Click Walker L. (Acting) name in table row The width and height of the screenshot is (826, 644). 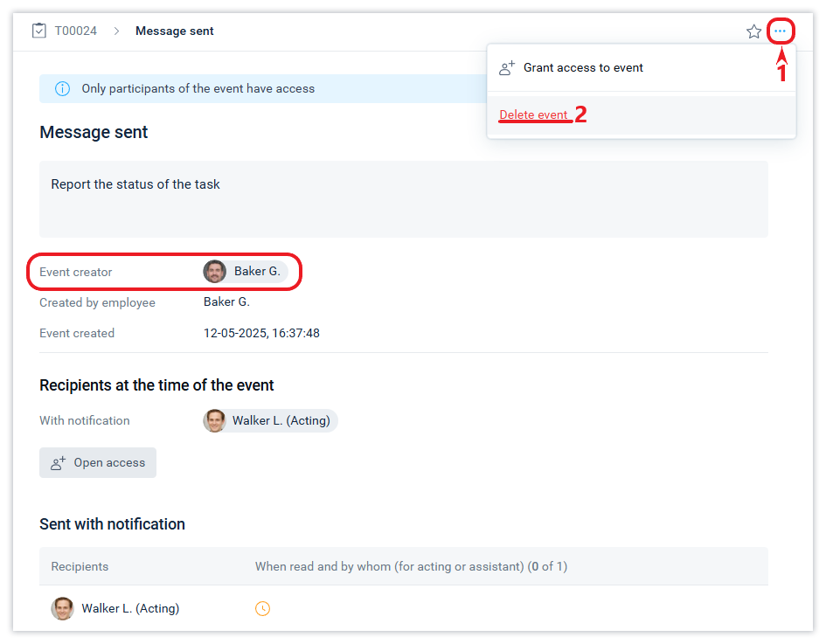tap(130, 608)
